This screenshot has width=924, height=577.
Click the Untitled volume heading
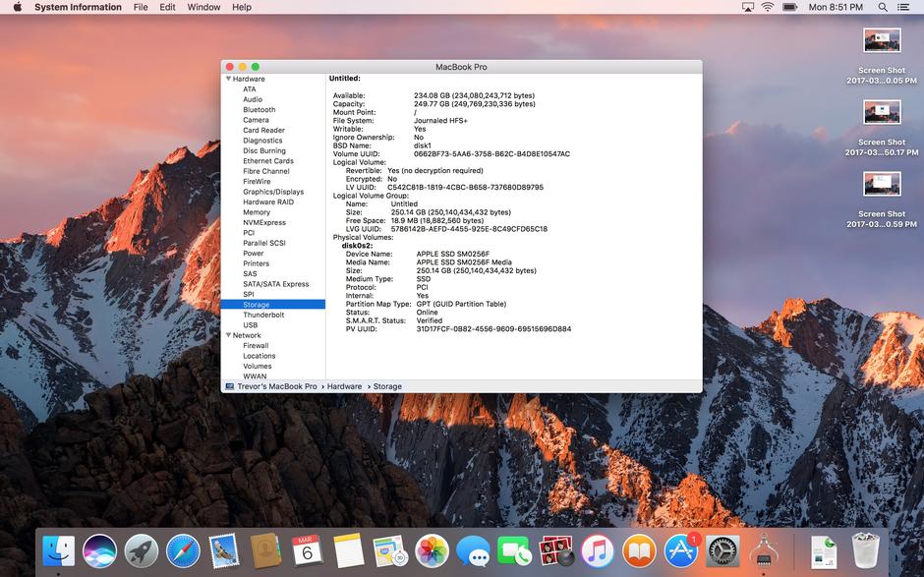[x=345, y=79]
